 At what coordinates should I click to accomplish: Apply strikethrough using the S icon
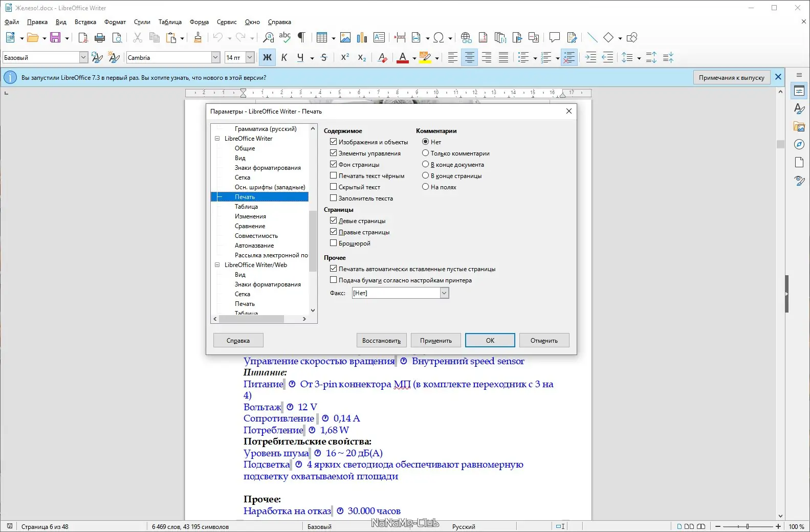point(324,58)
